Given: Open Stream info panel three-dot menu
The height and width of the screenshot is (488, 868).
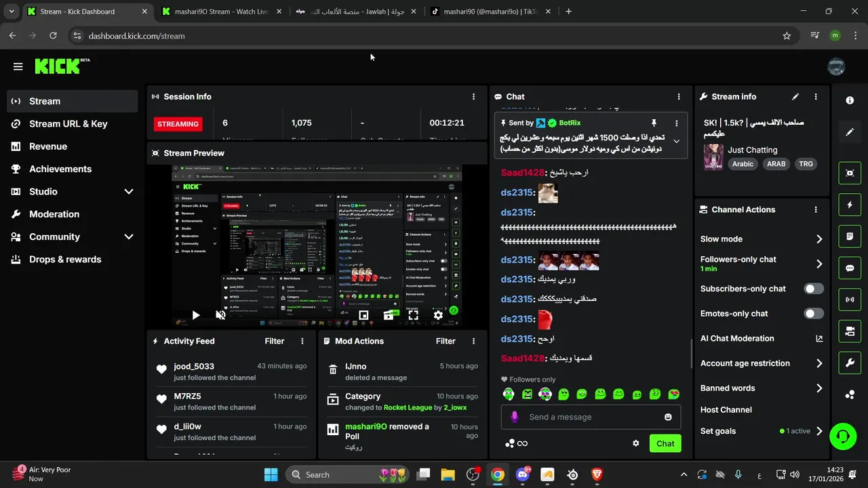Looking at the screenshot, I should (x=816, y=97).
